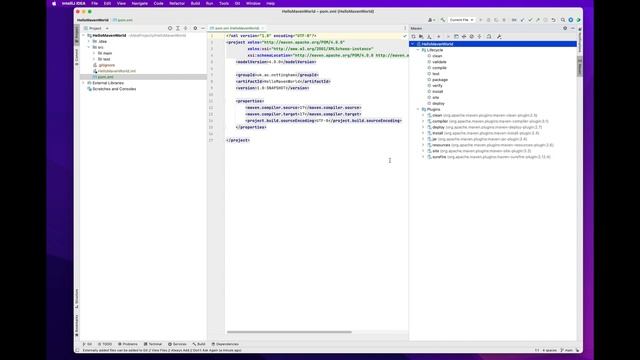Open Current File run configuration dropdown
Viewport: 640px width, 360px height.
coord(462,20)
